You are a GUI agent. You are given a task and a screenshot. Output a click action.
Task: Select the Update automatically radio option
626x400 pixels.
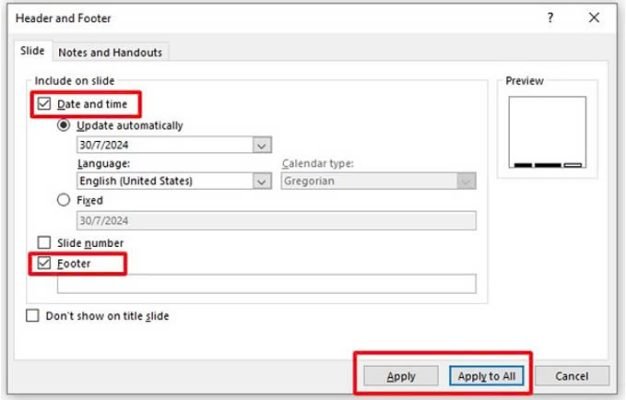[64, 125]
